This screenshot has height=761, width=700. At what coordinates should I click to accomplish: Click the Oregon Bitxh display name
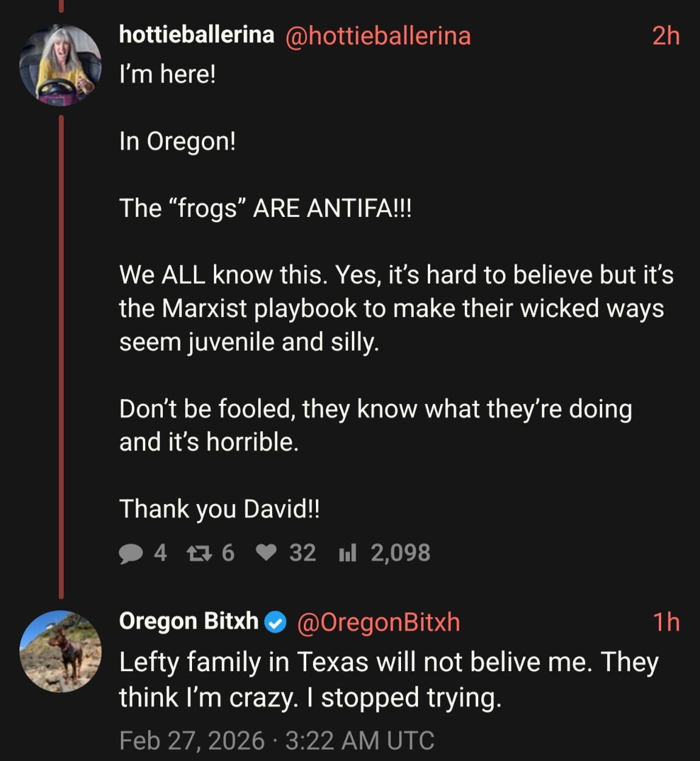(x=188, y=621)
